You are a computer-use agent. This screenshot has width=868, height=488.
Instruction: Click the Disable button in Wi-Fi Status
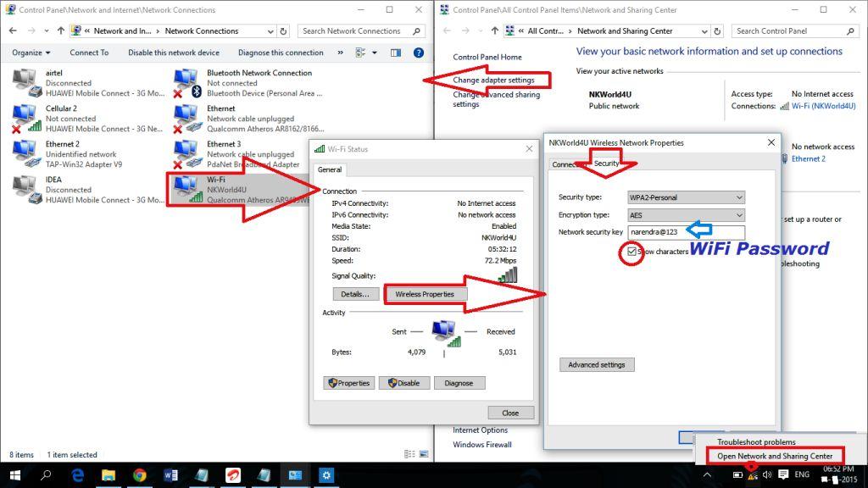404,383
